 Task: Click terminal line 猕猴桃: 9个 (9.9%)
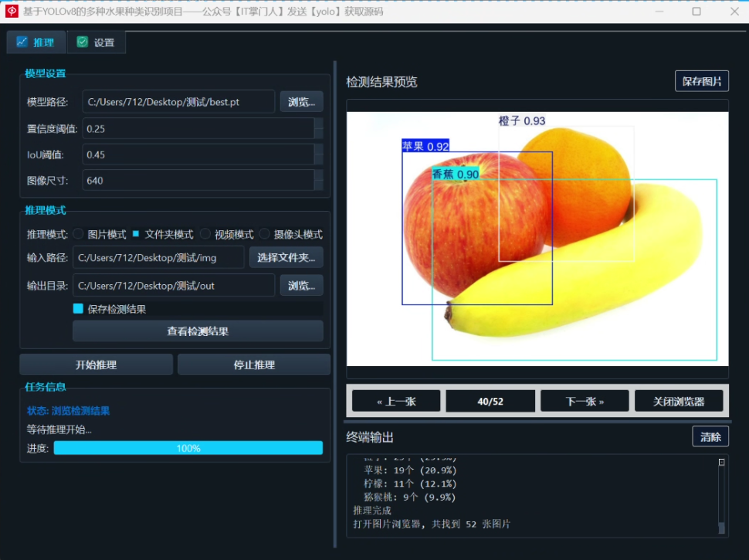click(x=409, y=497)
